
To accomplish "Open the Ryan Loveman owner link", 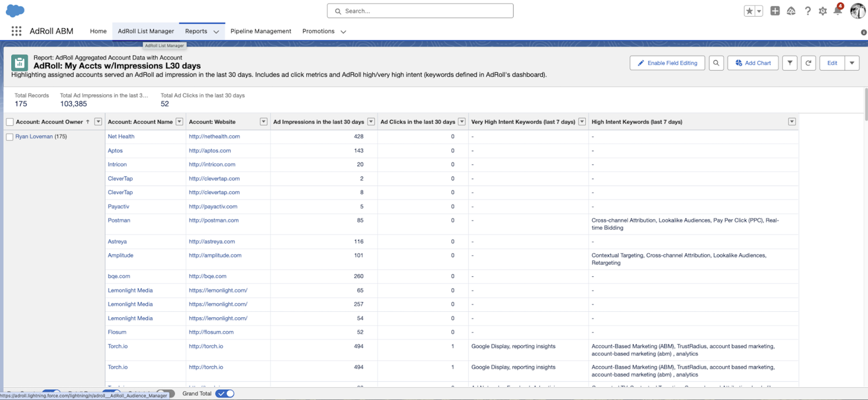I will click(x=34, y=136).
